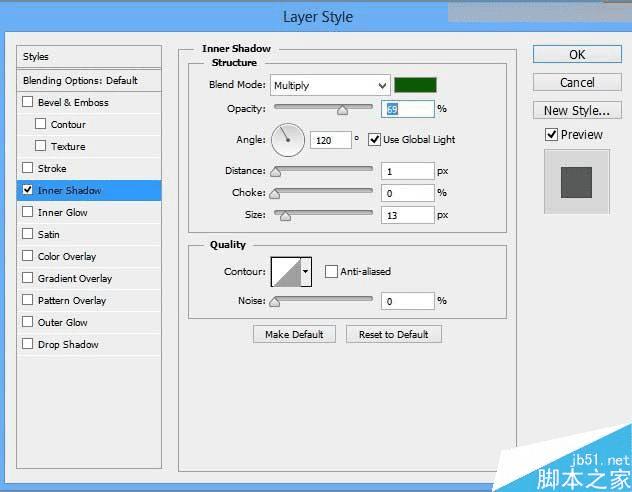
Task: Tick the Stroke checkbox
Action: [x=27, y=168]
